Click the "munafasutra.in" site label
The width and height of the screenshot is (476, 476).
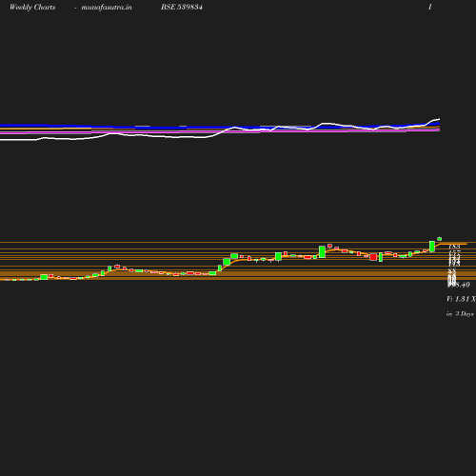point(107,7)
